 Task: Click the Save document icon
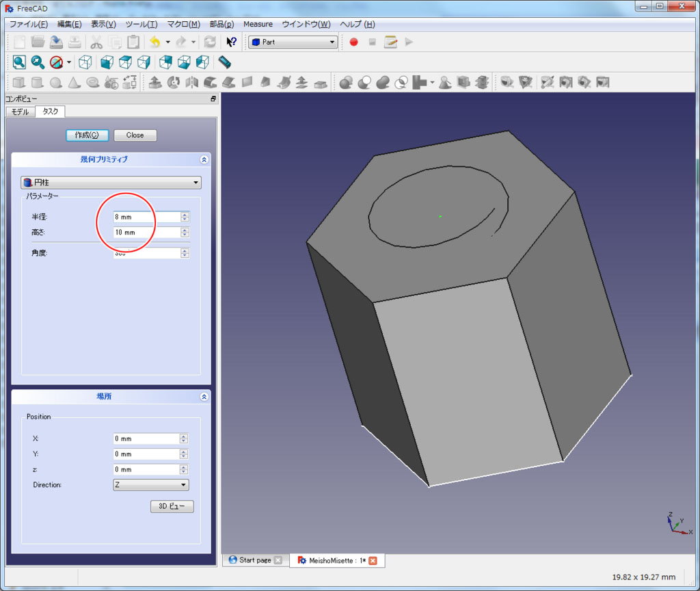coord(56,42)
